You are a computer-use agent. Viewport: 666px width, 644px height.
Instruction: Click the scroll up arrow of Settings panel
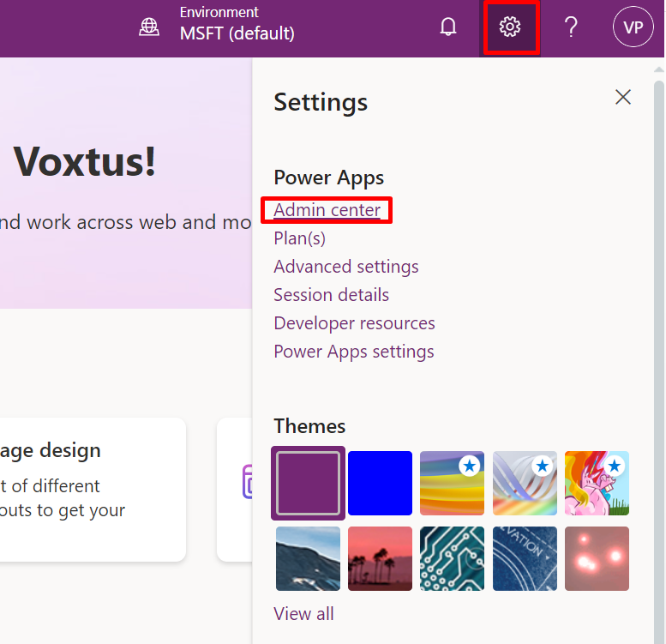pos(659,69)
